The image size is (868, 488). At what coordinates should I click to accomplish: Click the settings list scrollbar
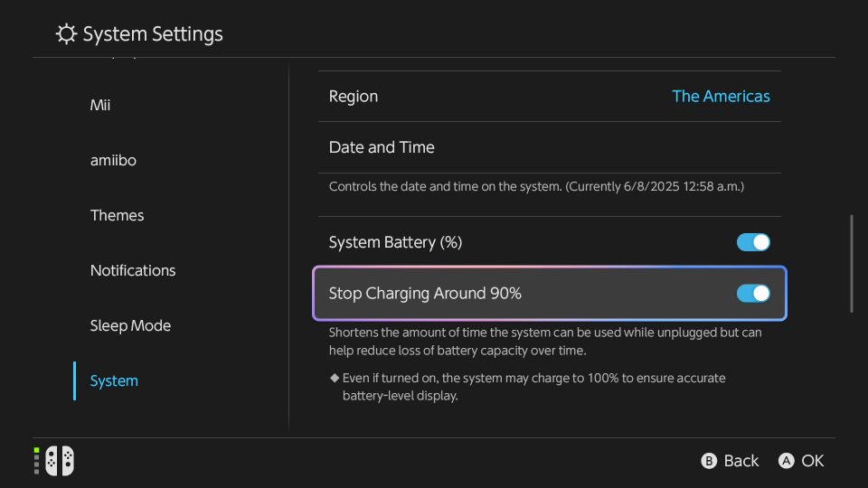(851, 263)
